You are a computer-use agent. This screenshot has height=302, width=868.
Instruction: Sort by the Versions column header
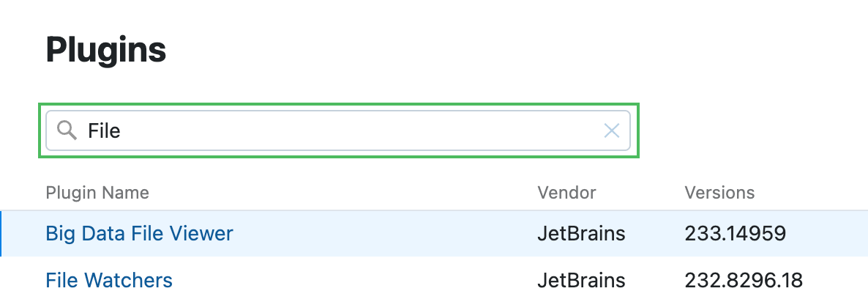719,193
